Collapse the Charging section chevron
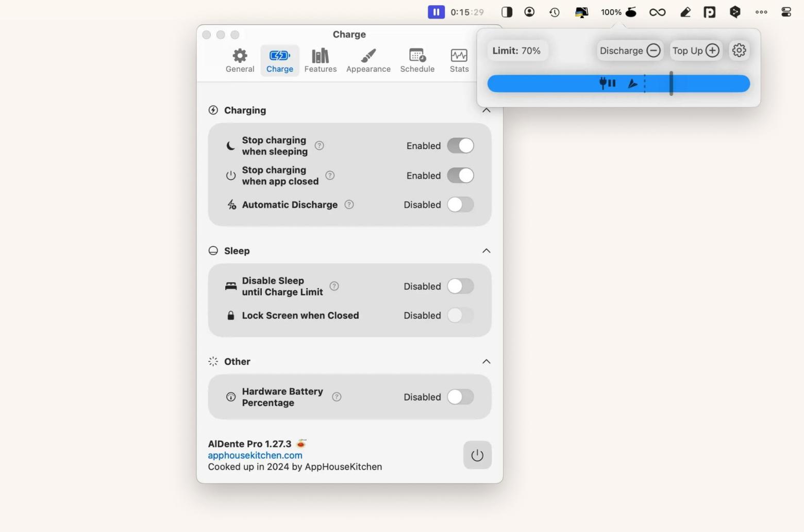The height and width of the screenshot is (532, 804). pyautogui.click(x=486, y=110)
